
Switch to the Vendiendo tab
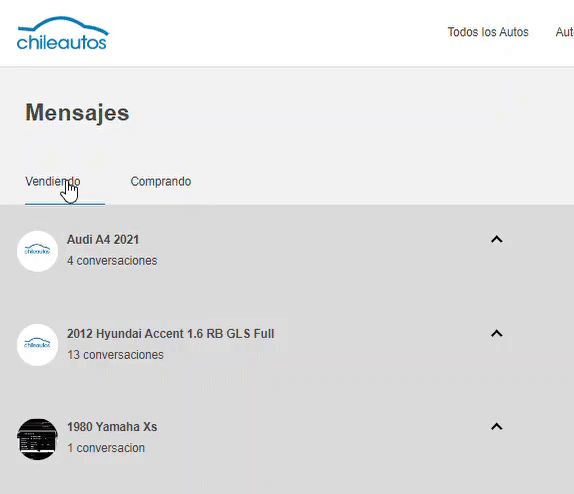coord(53,181)
